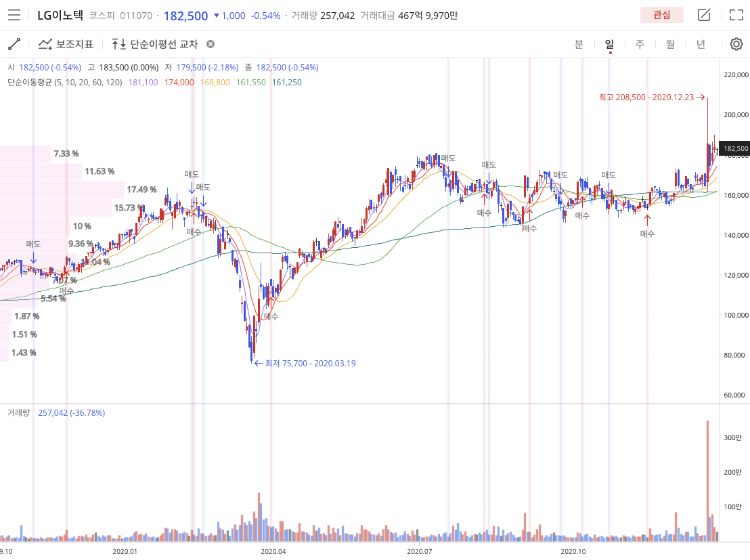This screenshot has width=750, height=560.
Task: Click the 15.73 % volume profile label
Action: (x=128, y=208)
